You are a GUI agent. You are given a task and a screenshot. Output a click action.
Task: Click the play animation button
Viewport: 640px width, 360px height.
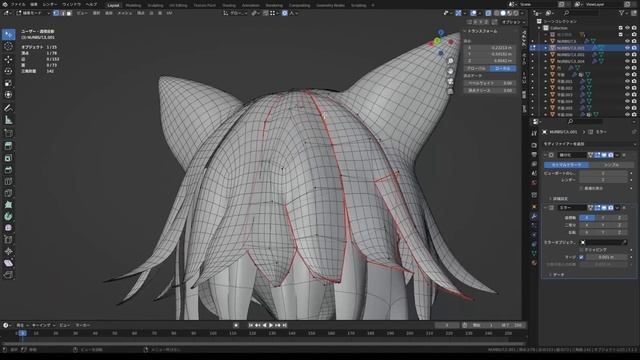tap(271, 325)
